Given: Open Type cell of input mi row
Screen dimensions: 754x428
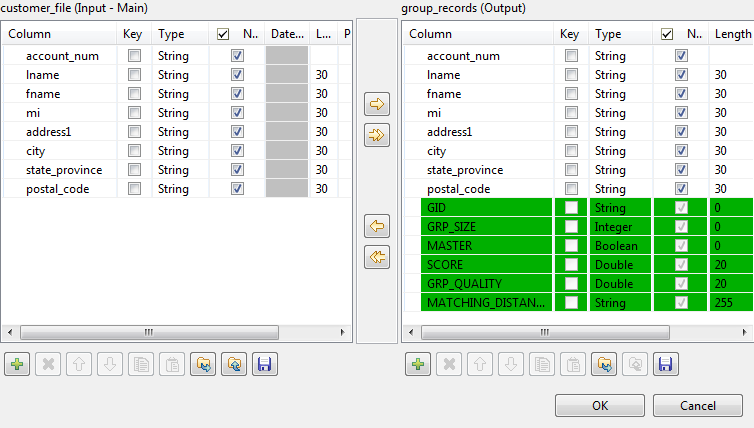Looking at the screenshot, I should coord(181,113).
